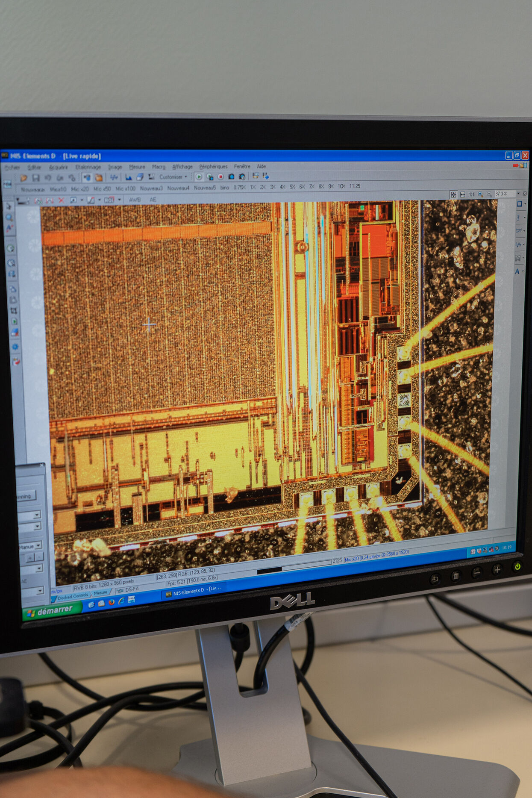This screenshot has width=532, height=798.
Task: Switch to the Docked Controls tab
Action: (x=73, y=595)
